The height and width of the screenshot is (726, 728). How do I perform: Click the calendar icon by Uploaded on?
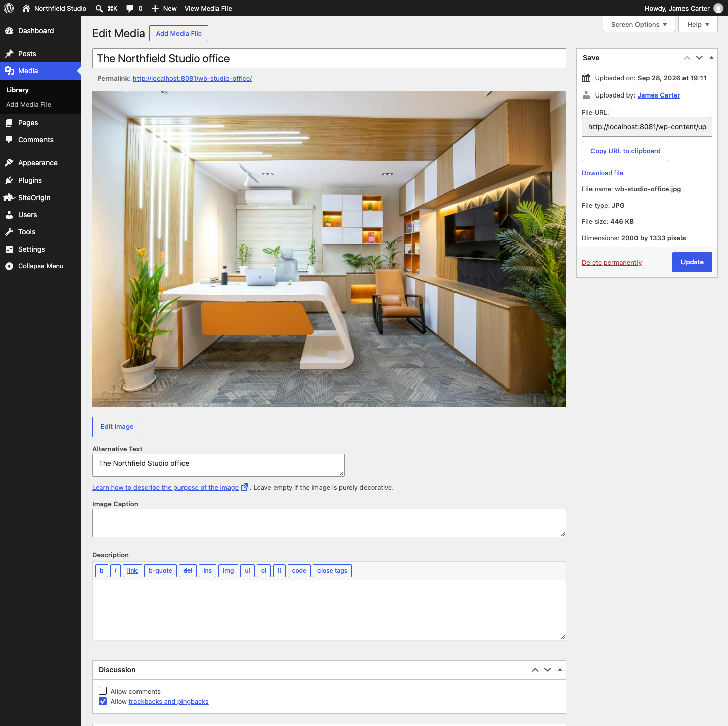pos(586,78)
